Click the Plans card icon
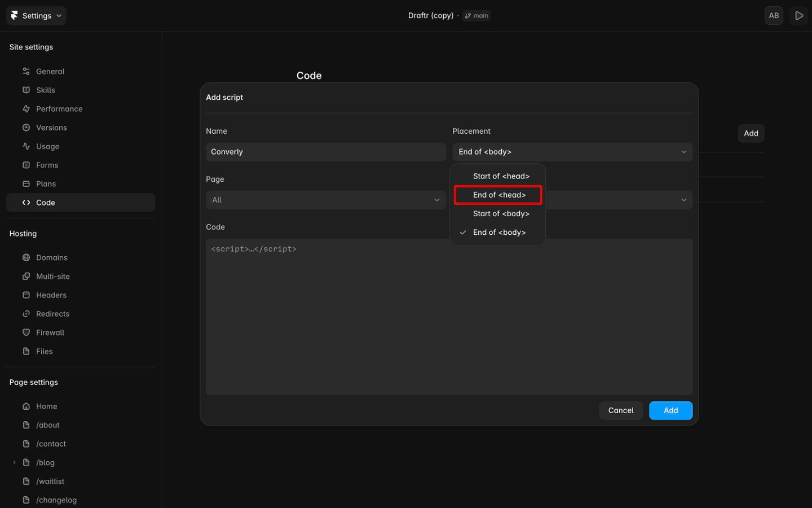This screenshot has width=812, height=508. (26, 183)
